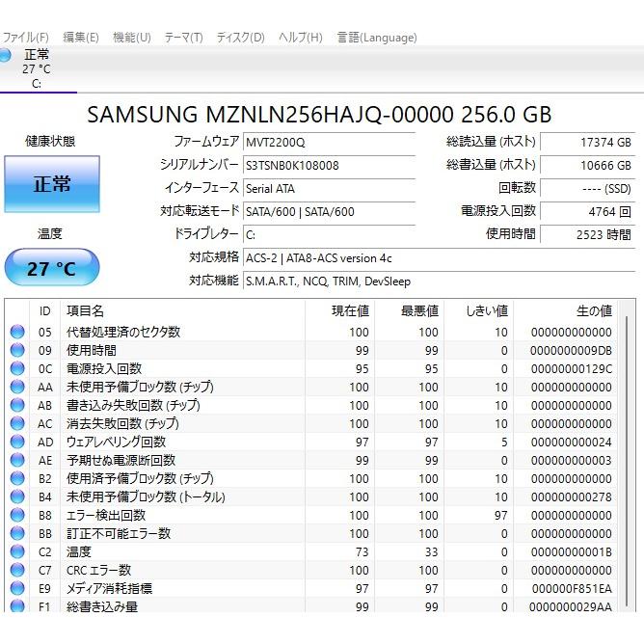Select the 電源投入回数 attribute row name
The height and width of the screenshot is (644, 644).
point(104,368)
